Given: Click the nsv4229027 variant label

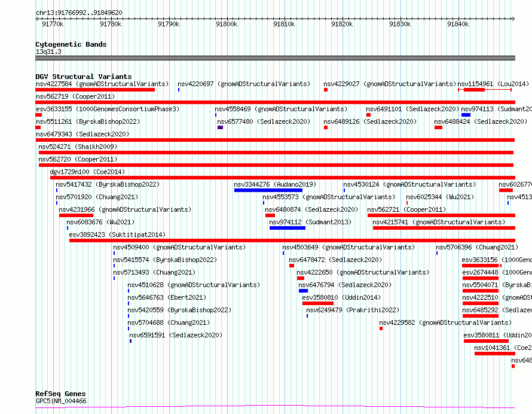Looking at the screenshot, I should click(x=390, y=84).
